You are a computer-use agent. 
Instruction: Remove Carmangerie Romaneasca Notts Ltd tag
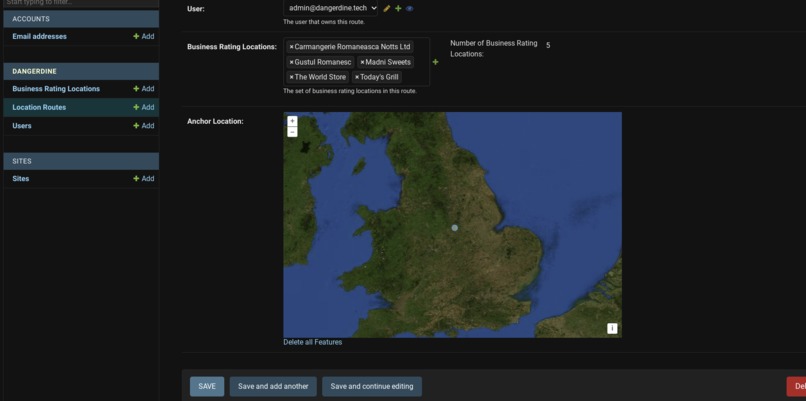click(291, 47)
